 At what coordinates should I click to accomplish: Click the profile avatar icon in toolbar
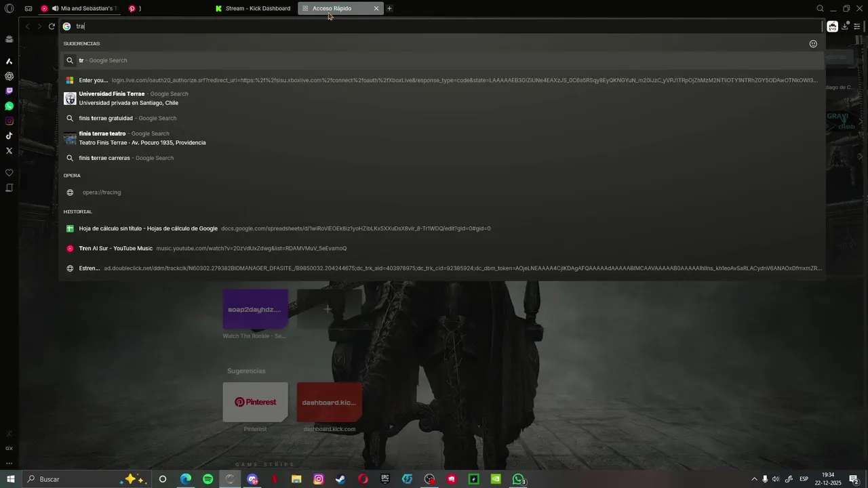pyautogui.click(x=832, y=26)
